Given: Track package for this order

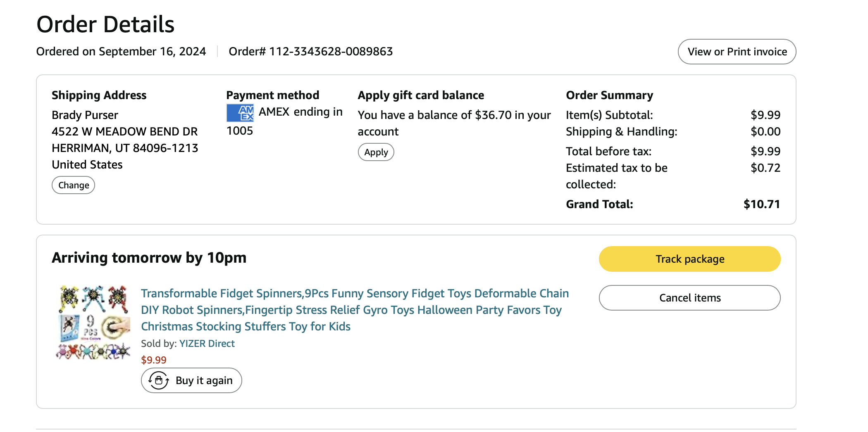Looking at the screenshot, I should 689,259.
